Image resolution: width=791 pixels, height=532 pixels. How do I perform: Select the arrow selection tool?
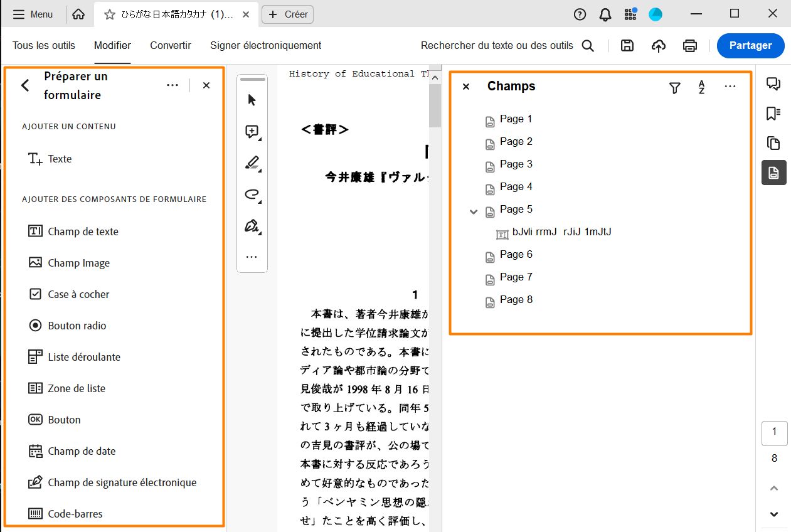pos(250,99)
